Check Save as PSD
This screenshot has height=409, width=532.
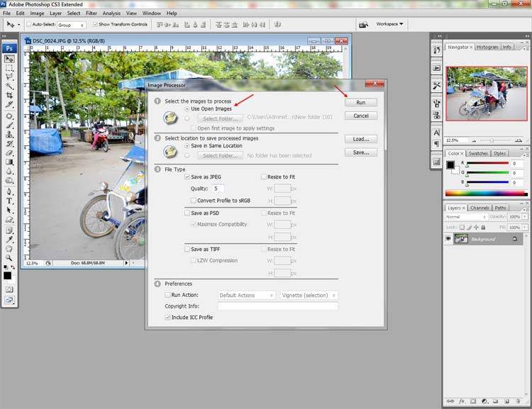point(187,213)
